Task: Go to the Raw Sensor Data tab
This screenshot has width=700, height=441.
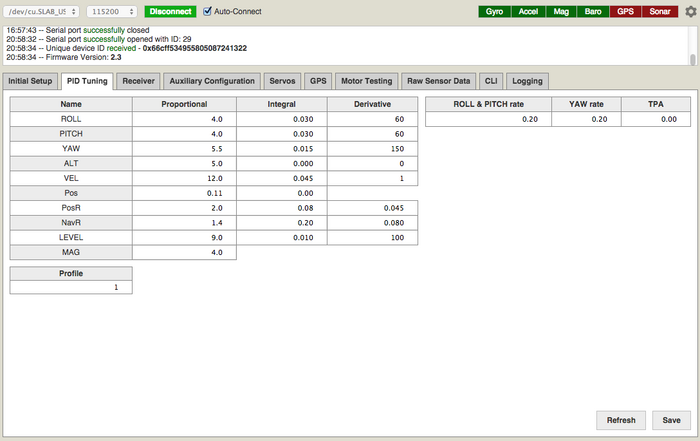Action: coord(438,80)
